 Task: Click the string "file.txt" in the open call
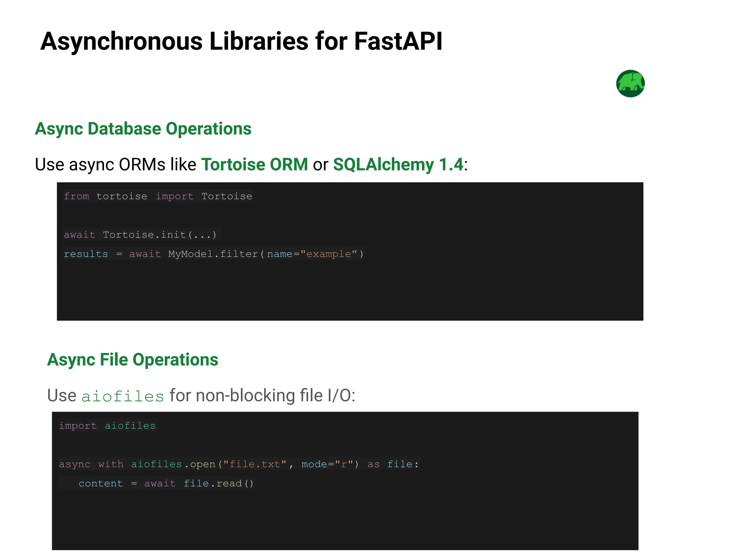coord(255,464)
